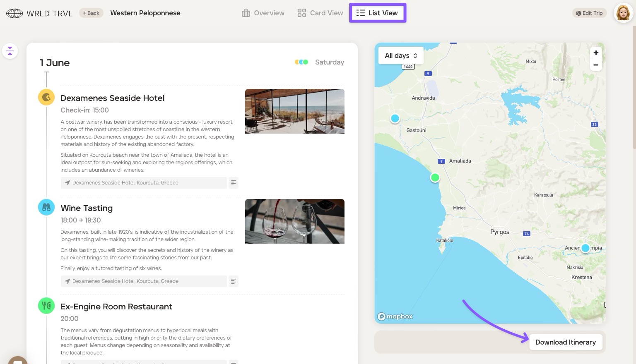Click the green map marker near Amaliada

point(435,178)
